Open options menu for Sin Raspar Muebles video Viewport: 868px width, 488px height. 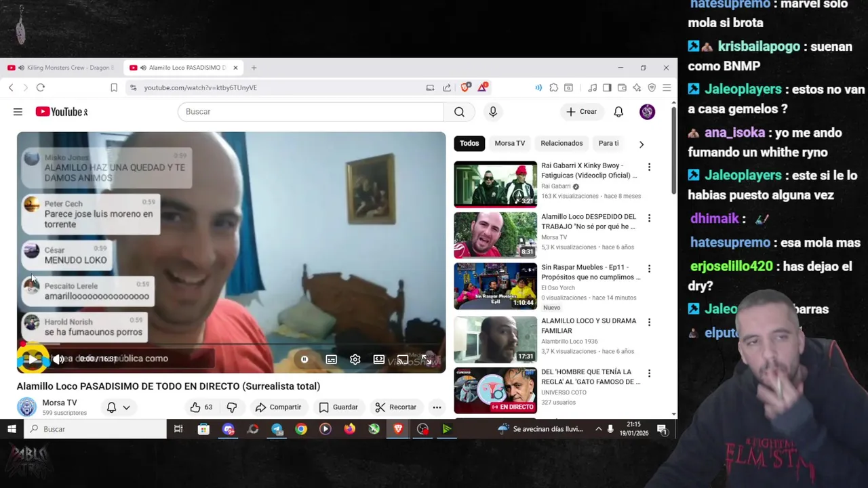click(649, 269)
